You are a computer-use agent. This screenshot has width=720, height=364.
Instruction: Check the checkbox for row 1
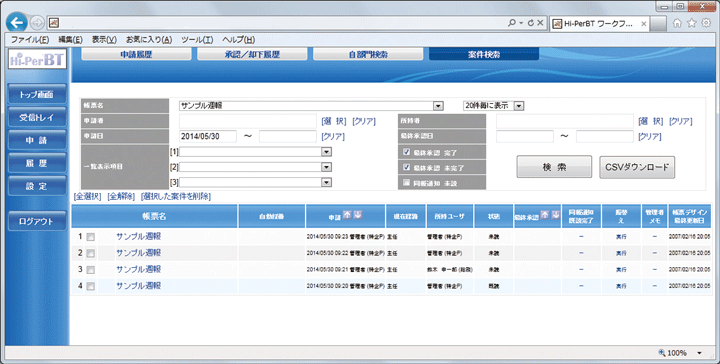tap(90, 237)
